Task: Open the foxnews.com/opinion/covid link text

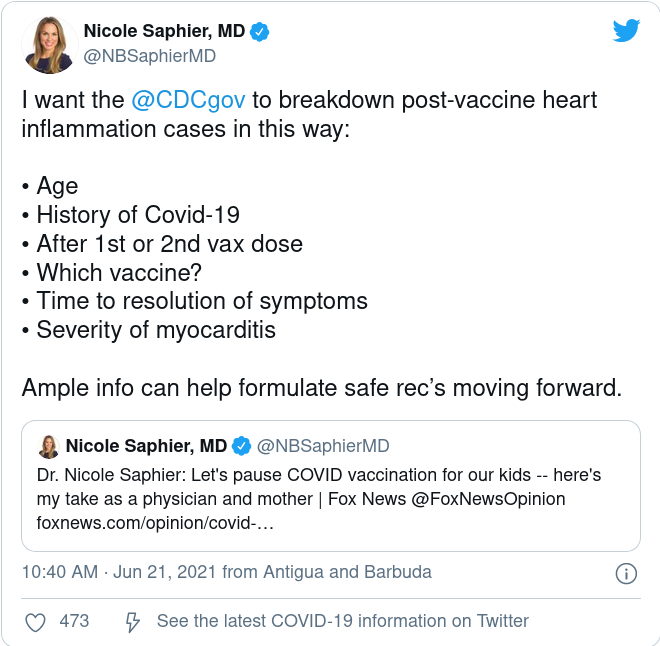Action: tap(155, 523)
